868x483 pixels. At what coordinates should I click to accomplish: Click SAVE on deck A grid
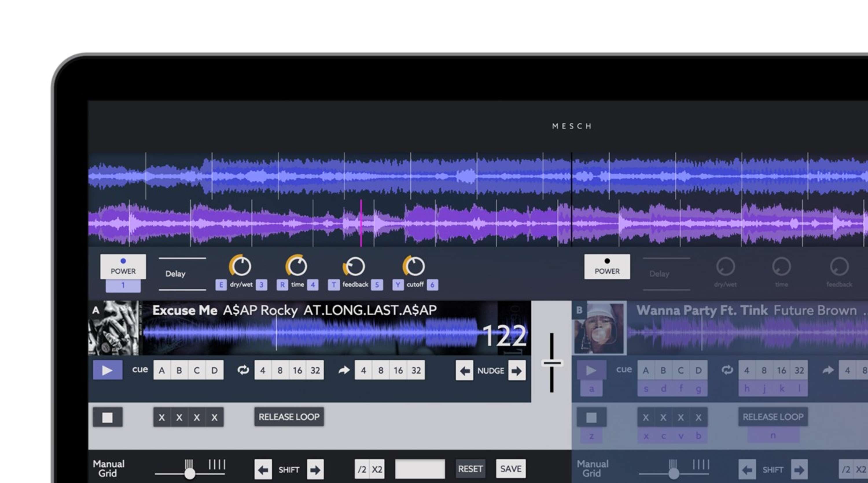511,469
